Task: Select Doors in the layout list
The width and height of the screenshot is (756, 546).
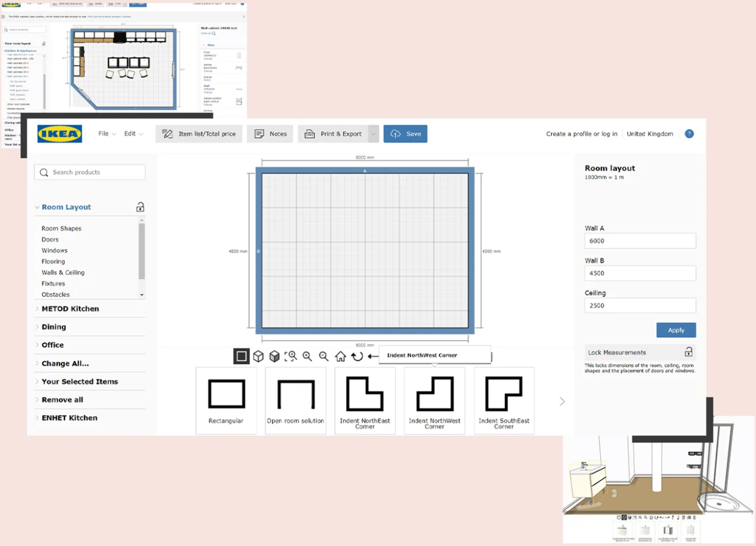Action: pos(50,240)
